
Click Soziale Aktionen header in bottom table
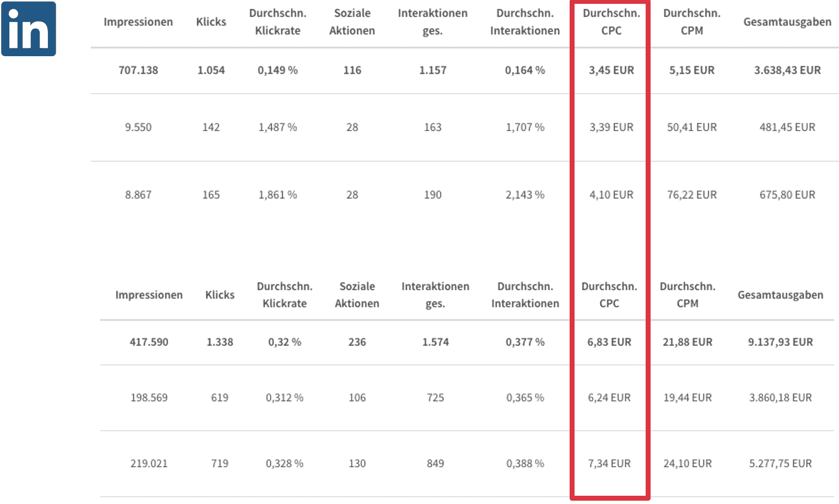357,295
